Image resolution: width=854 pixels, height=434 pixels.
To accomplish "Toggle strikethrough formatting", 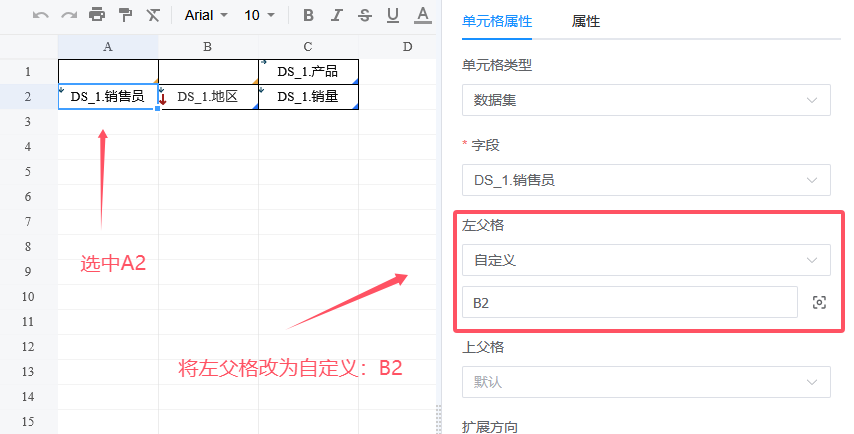I will [x=364, y=15].
